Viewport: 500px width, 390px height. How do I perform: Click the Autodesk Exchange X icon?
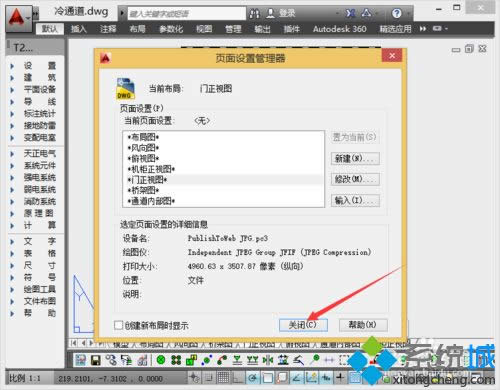(350, 14)
